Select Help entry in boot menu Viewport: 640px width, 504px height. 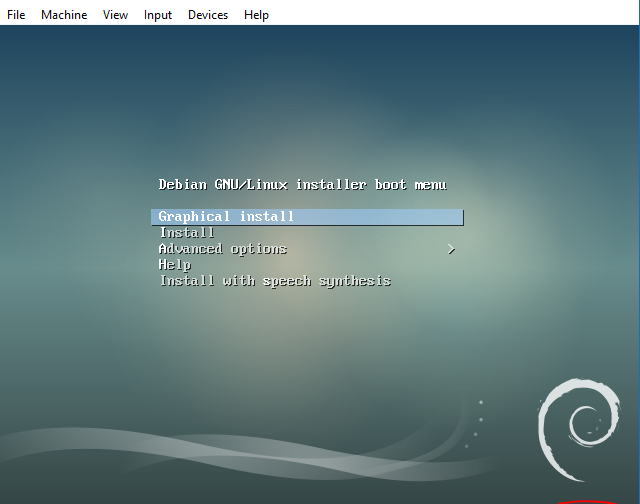[175, 265]
